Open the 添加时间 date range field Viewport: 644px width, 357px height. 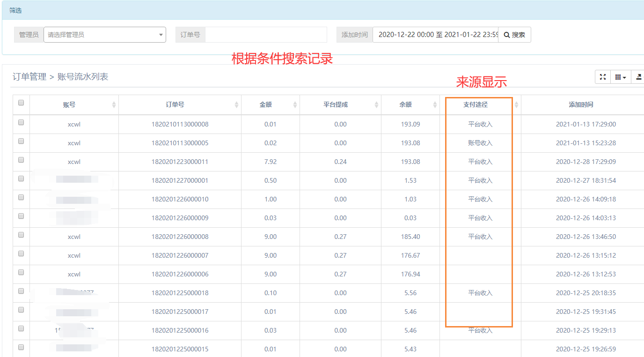tap(435, 35)
